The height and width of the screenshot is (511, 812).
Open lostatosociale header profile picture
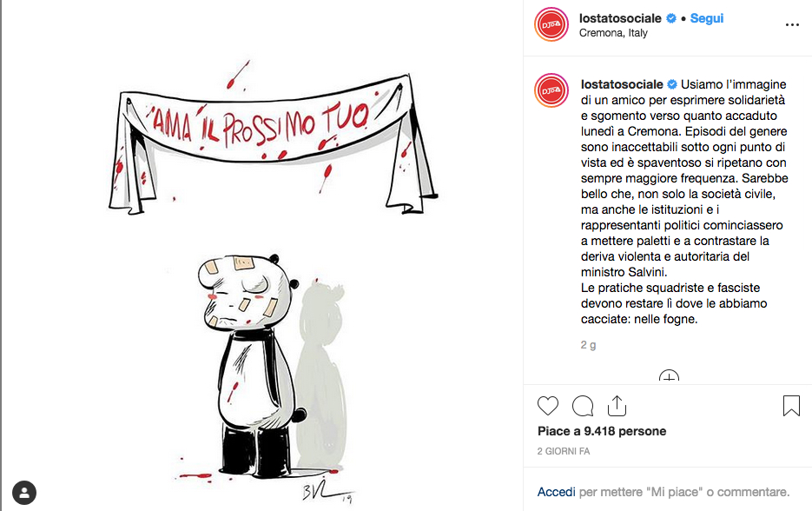tap(551, 24)
